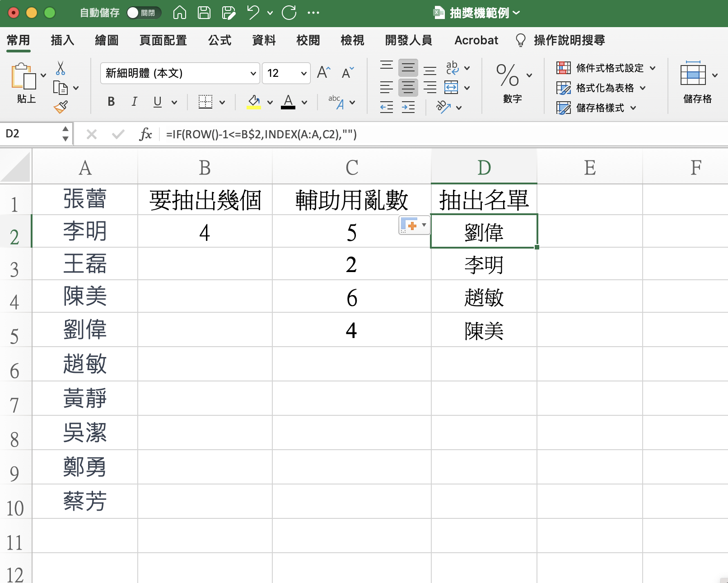The image size is (728, 583).
Task: Open the font size dropdown
Action: coord(303,73)
